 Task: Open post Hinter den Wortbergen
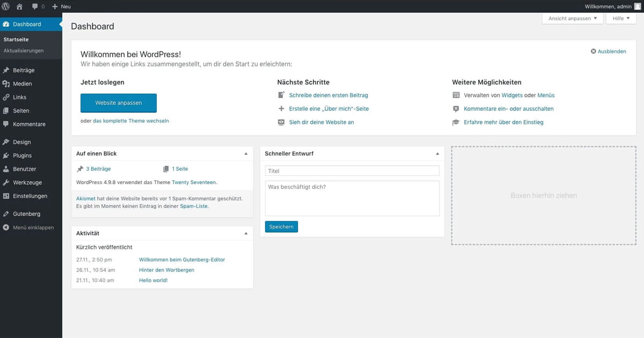coord(166,270)
